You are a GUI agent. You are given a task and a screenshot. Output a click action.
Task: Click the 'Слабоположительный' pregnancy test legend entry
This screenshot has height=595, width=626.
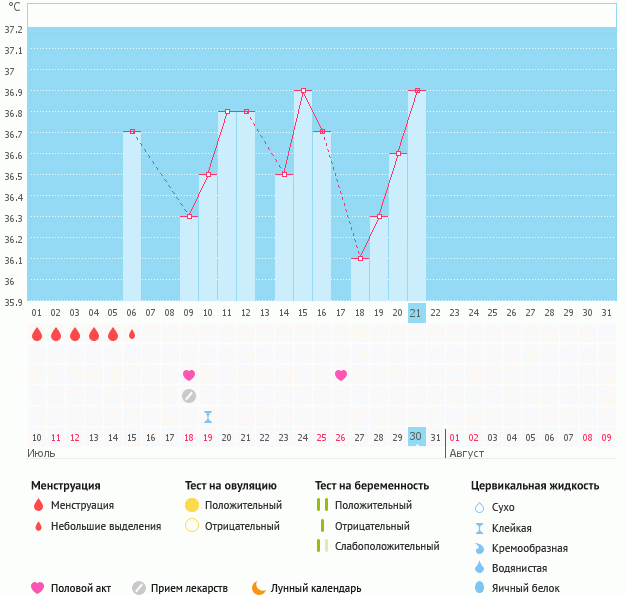tap(387, 546)
